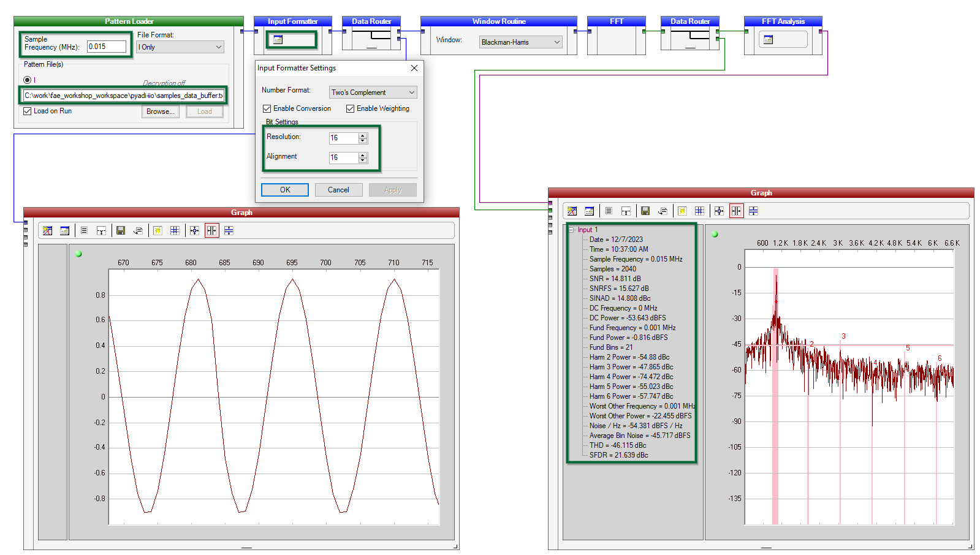Open the Window dropdown set to Blackman-Harris
Image resolution: width=980 pixels, height=555 pixels.
pyautogui.click(x=520, y=42)
